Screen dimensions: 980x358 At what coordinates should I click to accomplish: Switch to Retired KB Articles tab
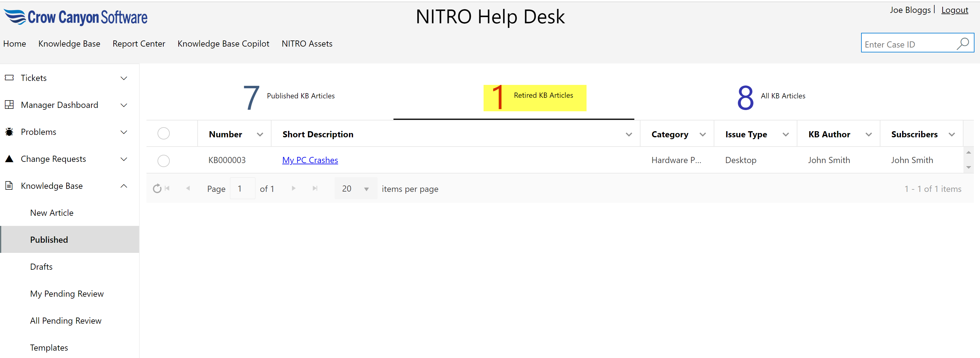(534, 98)
